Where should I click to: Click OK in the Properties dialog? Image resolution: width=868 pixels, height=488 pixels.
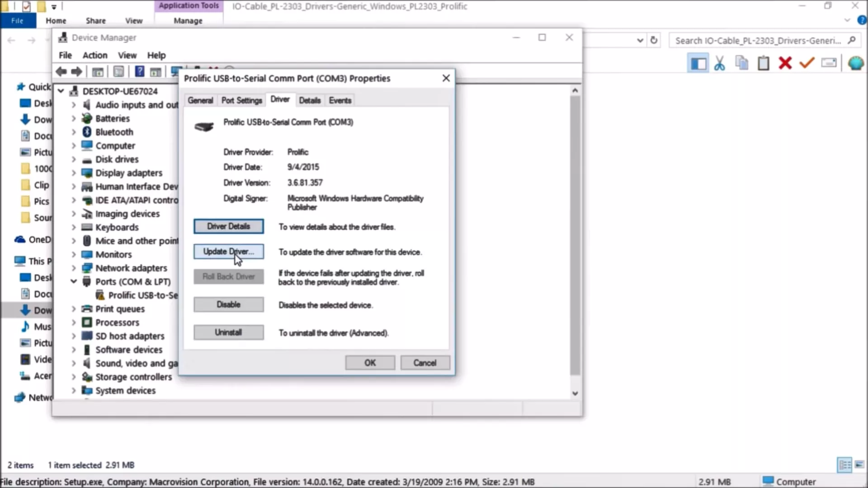(370, 363)
